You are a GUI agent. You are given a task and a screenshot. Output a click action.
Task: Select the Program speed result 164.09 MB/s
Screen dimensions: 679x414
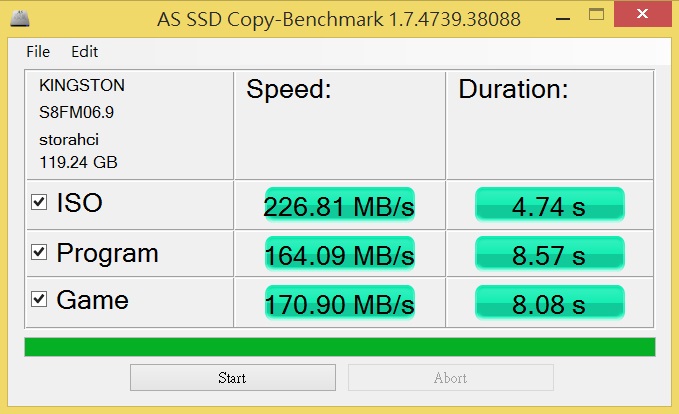340,254
